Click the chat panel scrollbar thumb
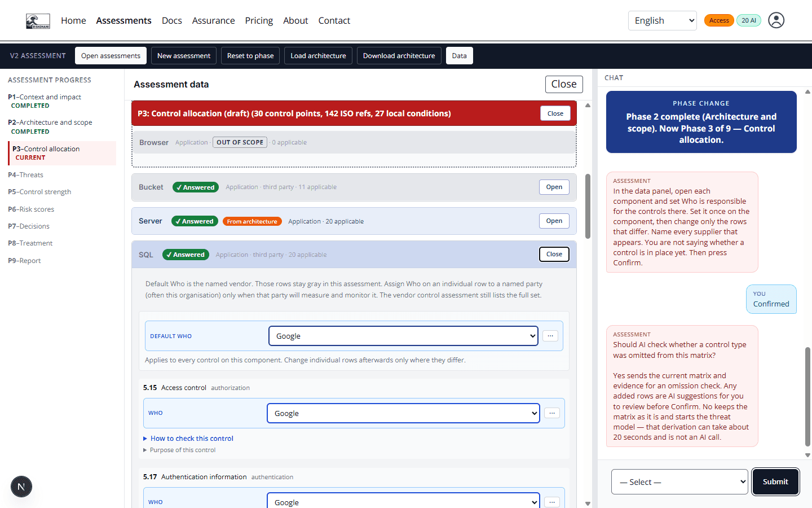The image size is (812, 508). 807,396
